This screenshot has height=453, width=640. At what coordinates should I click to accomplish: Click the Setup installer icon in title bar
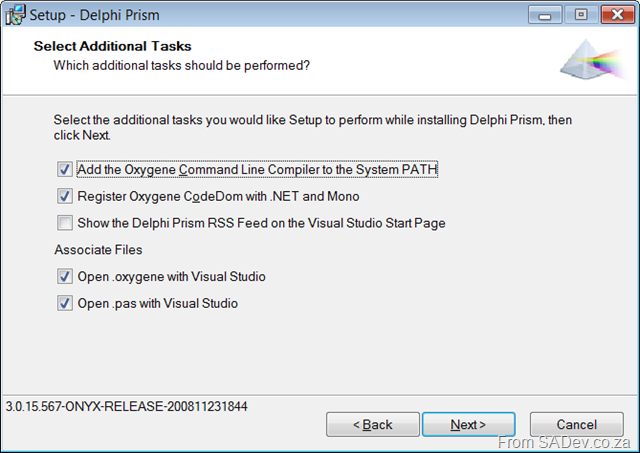(15, 15)
